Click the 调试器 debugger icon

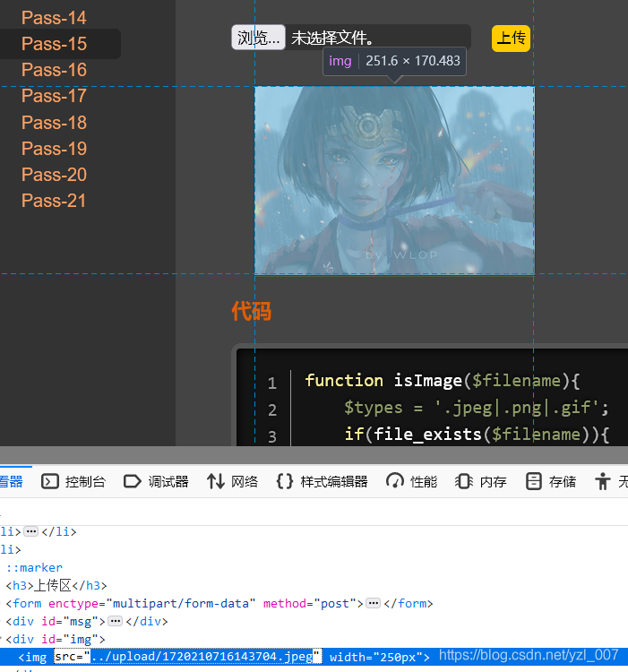[133, 481]
